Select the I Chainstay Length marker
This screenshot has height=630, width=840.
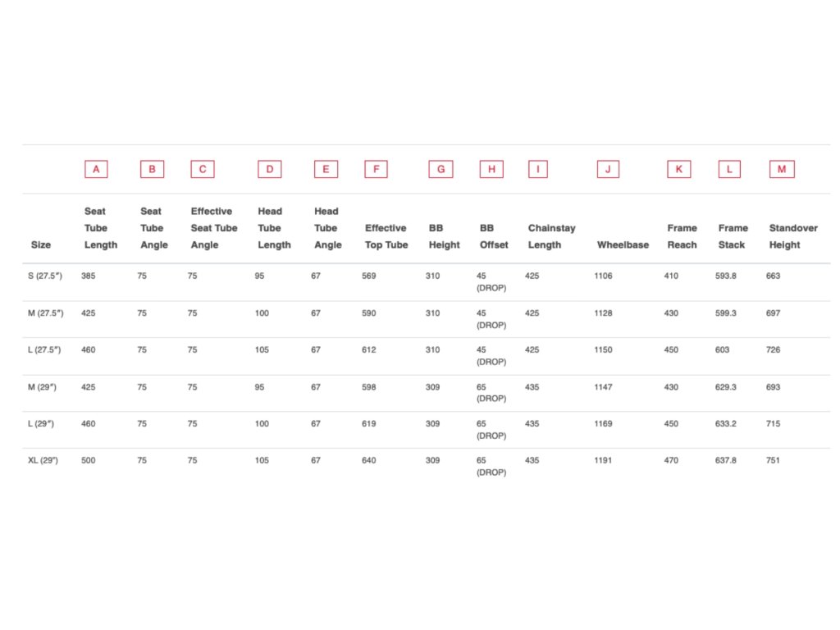[538, 169]
